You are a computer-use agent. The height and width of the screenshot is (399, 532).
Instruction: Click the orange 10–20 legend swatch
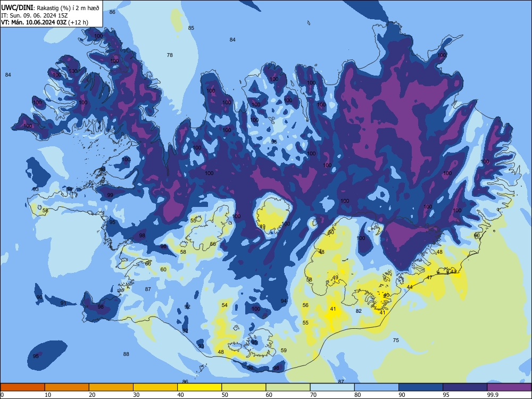click(67, 387)
